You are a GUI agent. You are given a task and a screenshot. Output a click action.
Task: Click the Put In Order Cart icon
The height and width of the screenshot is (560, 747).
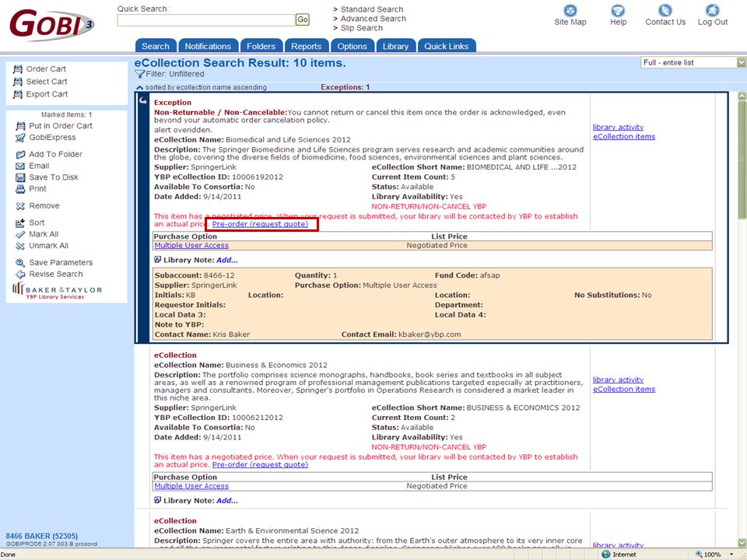[20, 126]
